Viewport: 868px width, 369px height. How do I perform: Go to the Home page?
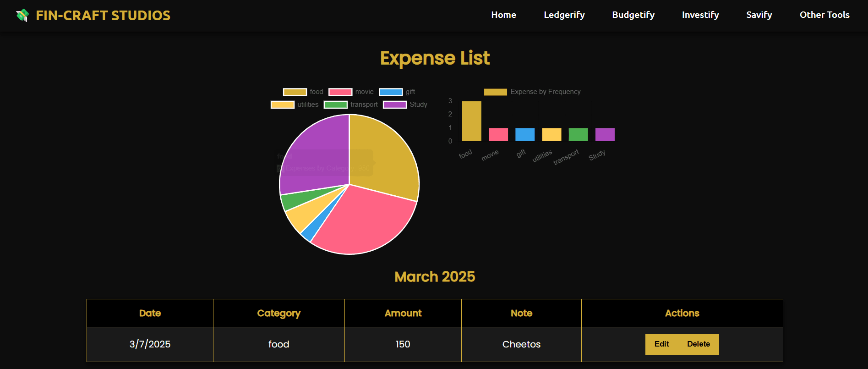[x=504, y=15]
